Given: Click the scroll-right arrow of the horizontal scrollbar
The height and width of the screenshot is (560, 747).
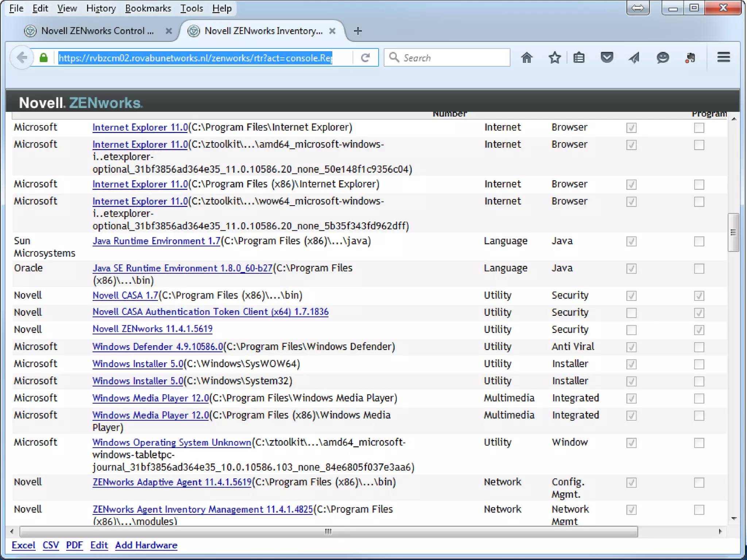Looking at the screenshot, I should tap(720, 532).
